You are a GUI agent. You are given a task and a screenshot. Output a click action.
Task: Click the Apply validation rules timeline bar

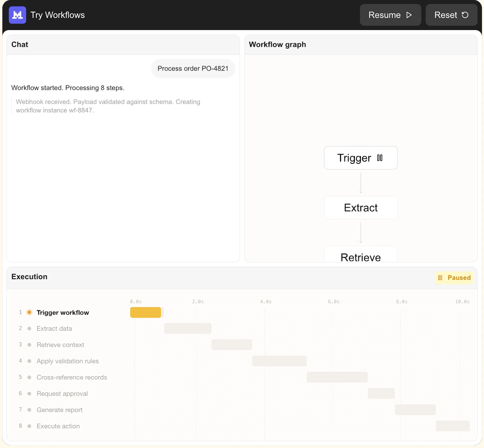279,361
